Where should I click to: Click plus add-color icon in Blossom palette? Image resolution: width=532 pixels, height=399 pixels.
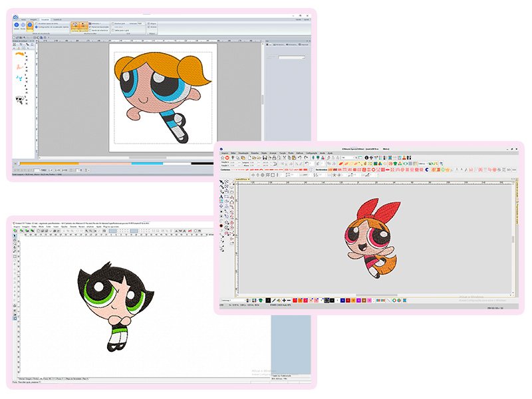click(x=284, y=301)
